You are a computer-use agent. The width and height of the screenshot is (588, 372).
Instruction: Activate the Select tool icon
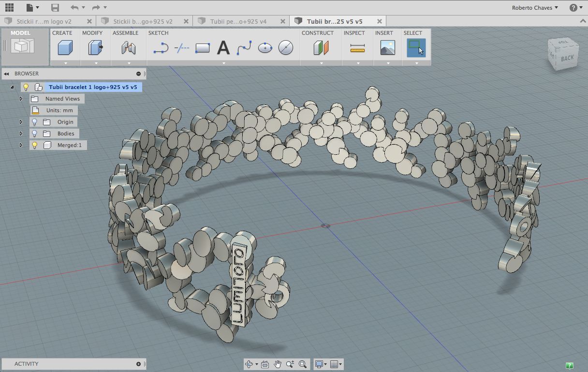click(x=416, y=47)
